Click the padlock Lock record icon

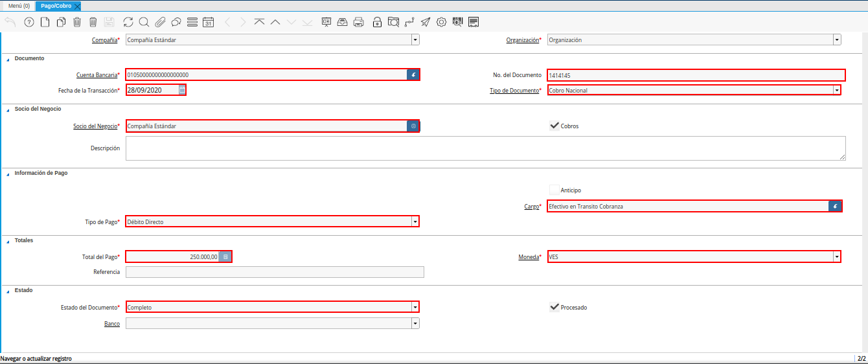[x=378, y=22]
